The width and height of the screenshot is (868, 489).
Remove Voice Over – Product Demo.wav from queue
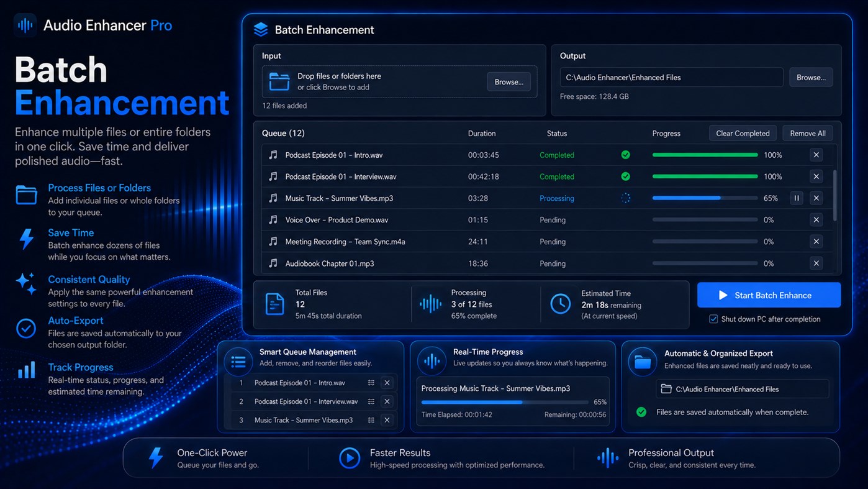(x=816, y=219)
